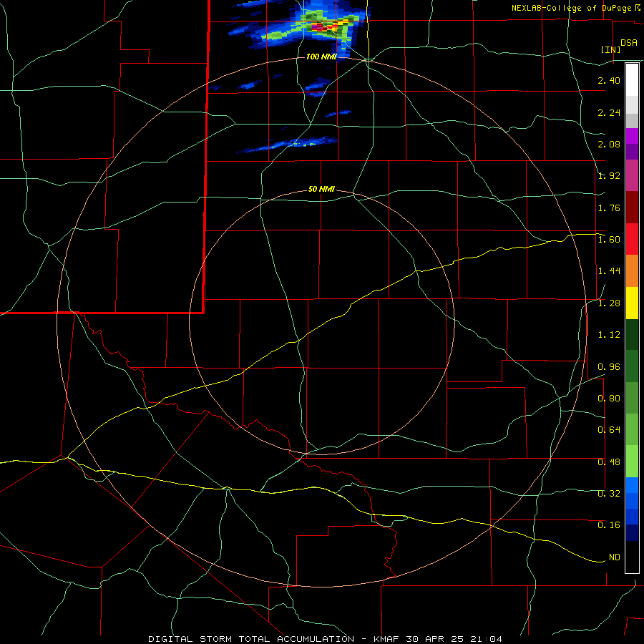Screen dimensions: 644x644
Task: Click the 1.76 legend value
Action: coord(609,208)
